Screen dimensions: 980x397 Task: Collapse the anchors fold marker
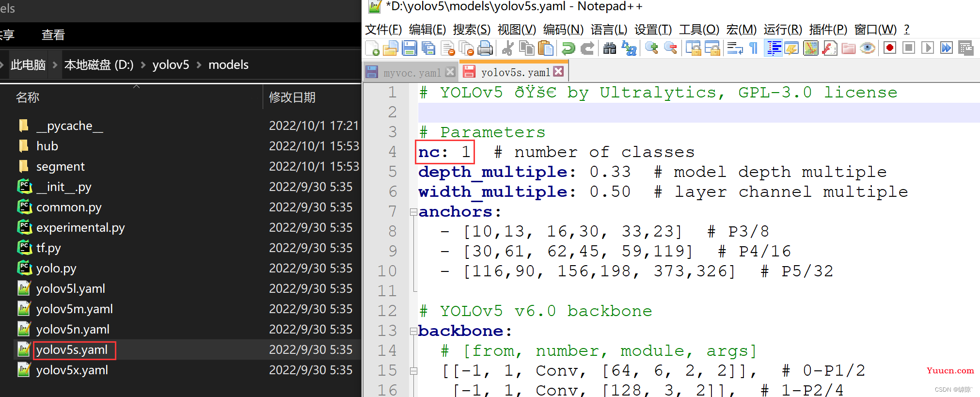coord(413,212)
